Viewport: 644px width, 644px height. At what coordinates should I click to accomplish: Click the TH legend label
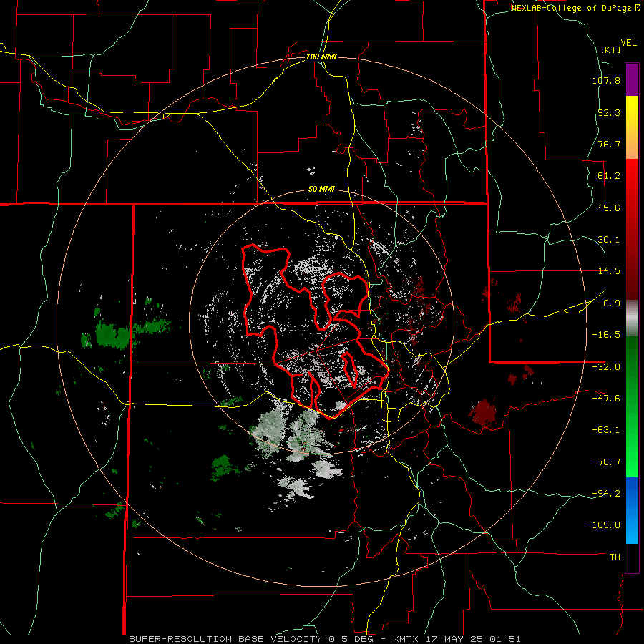pos(615,557)
